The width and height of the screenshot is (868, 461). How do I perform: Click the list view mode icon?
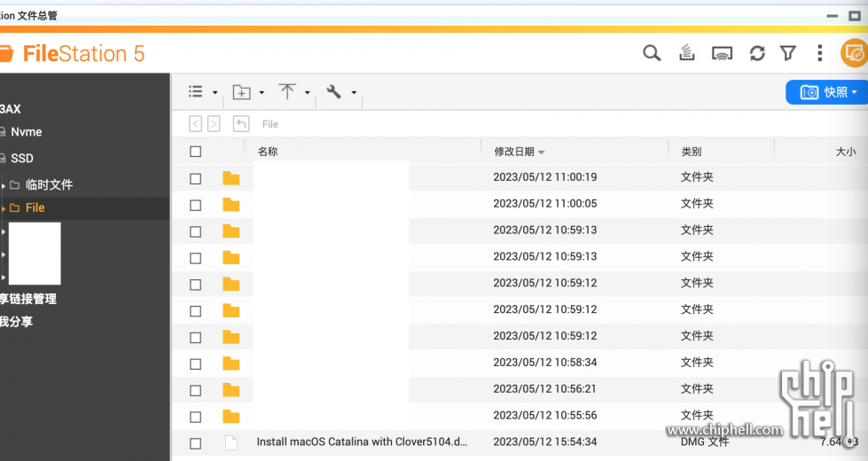[195, 91]
